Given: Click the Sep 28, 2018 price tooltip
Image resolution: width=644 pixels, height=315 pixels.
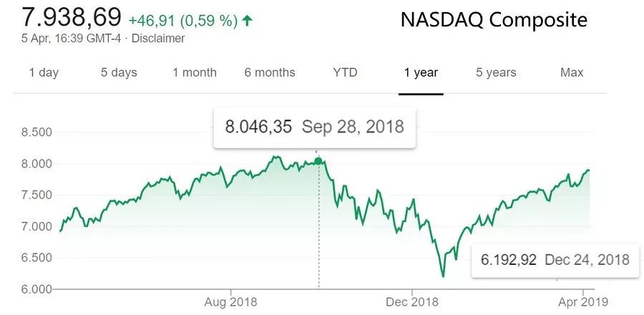Looking at the screenshot, I should pos(315,127).
